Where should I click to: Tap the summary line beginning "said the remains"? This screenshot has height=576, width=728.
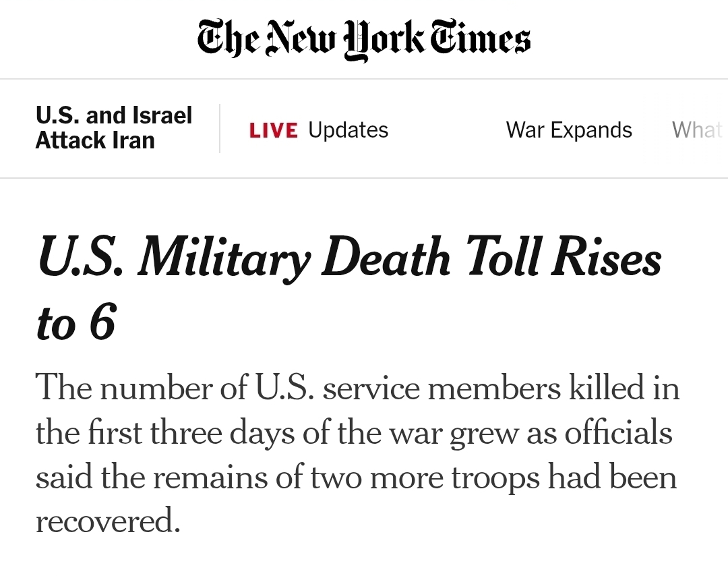click(x=356, y=477)
